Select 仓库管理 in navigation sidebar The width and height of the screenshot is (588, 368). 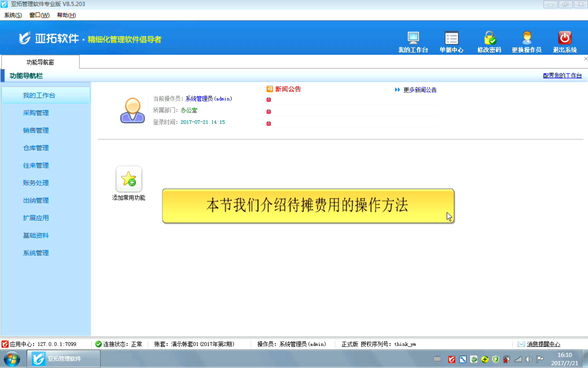36,148
